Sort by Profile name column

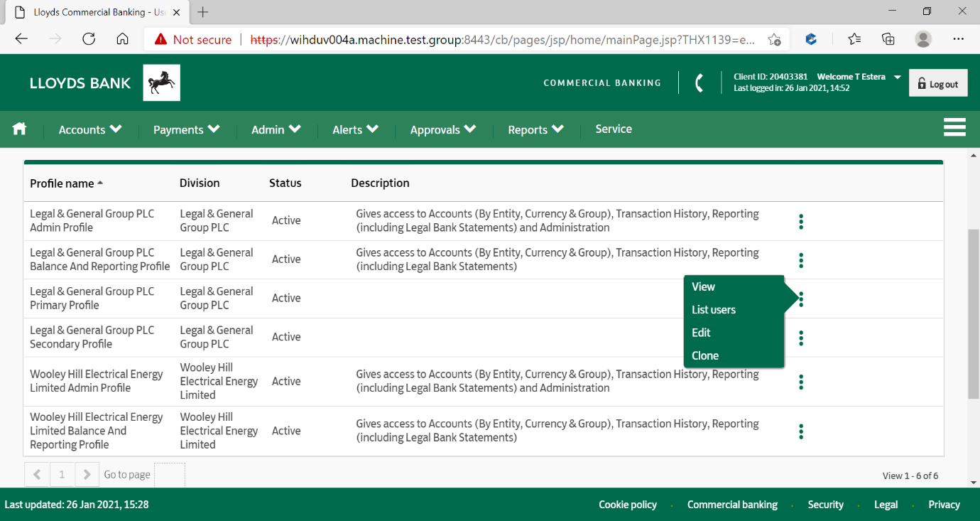(66, 183)
